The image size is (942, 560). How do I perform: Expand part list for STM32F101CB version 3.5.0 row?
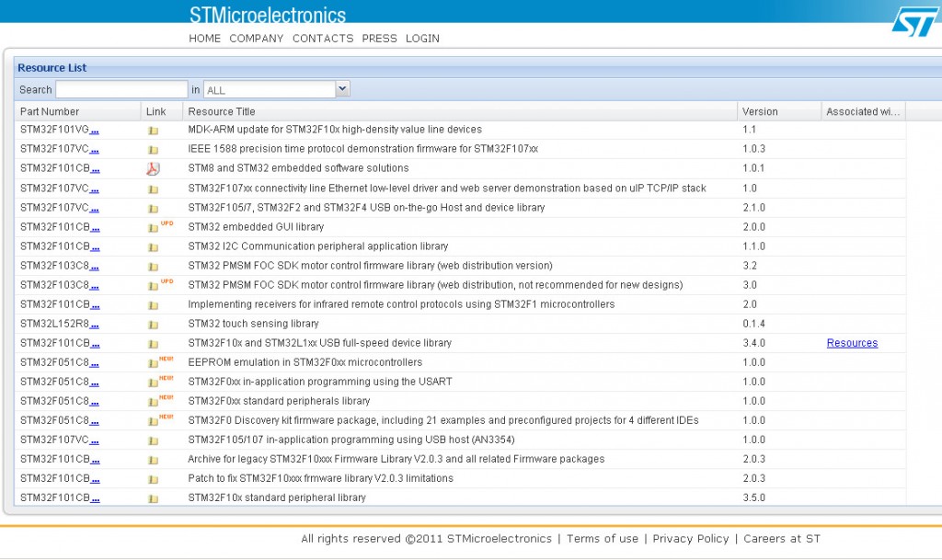[x=95, y=498]
